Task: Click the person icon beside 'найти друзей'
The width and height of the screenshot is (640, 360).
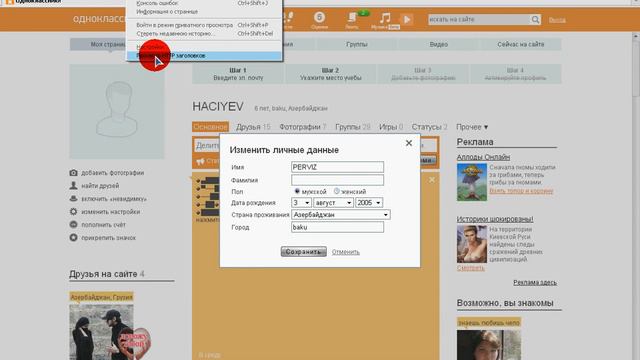Action: (73, 186)
